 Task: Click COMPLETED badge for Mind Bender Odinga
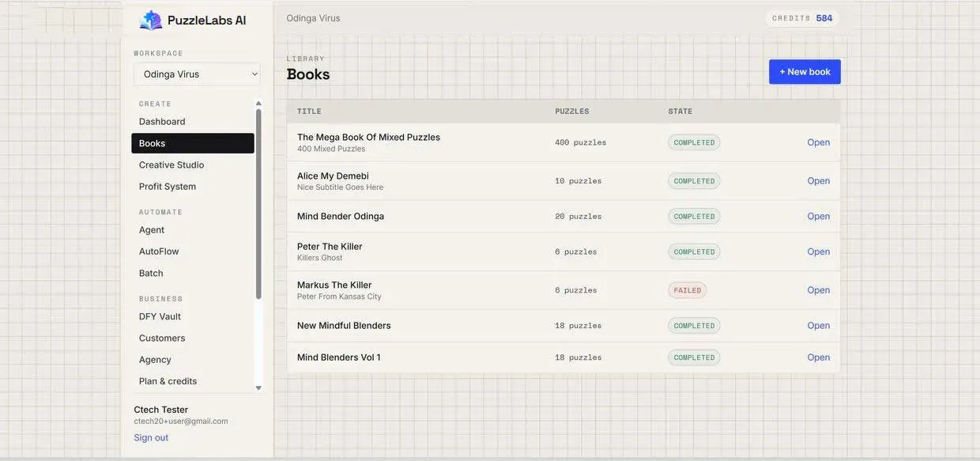(694, 217)
